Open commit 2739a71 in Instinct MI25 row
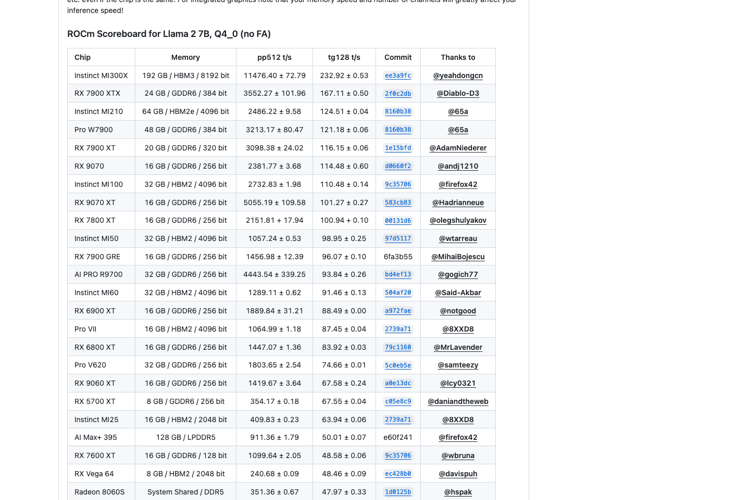This screenshot has height=500, width=750. pos(397,420)
